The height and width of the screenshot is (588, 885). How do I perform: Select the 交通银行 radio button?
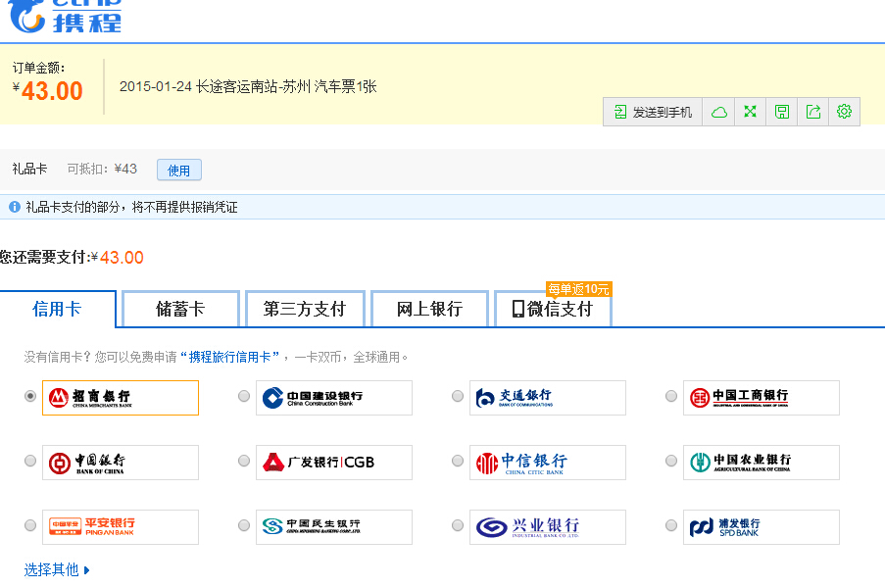tap(458, 396)
